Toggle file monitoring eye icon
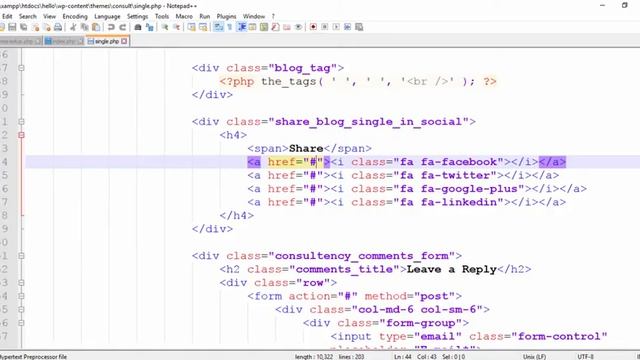 298,27
